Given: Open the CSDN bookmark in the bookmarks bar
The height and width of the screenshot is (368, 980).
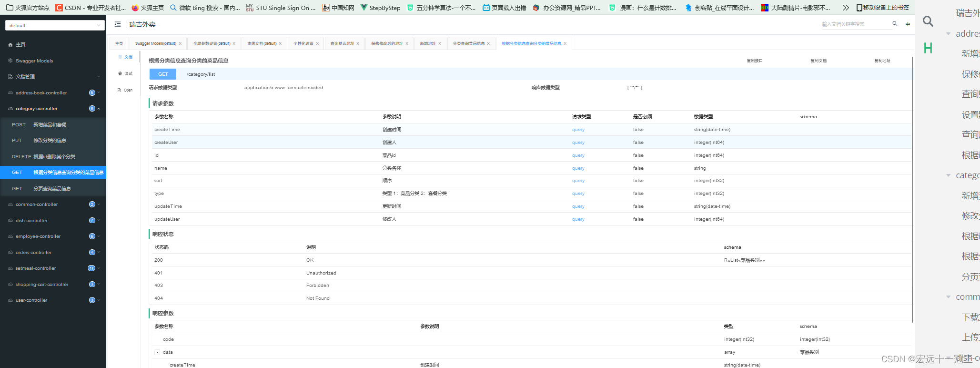Looking at the screenshot, I should click(x=91, y=8).
